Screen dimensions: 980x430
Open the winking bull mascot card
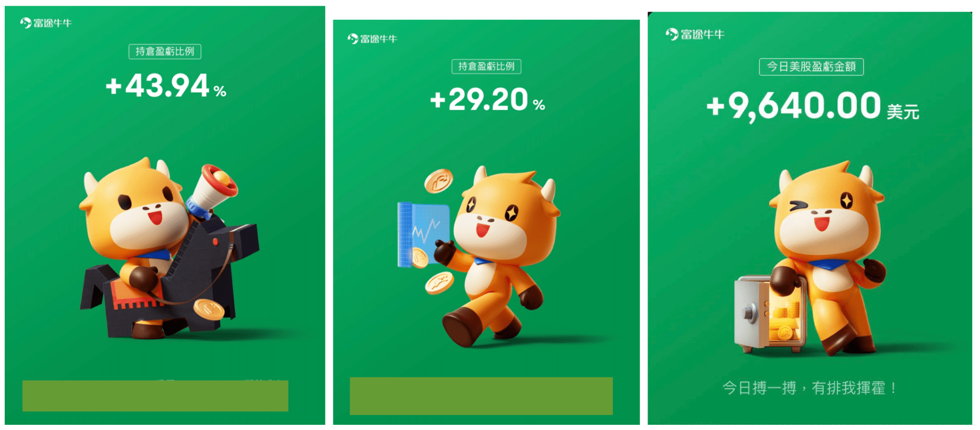click(810, 218)
